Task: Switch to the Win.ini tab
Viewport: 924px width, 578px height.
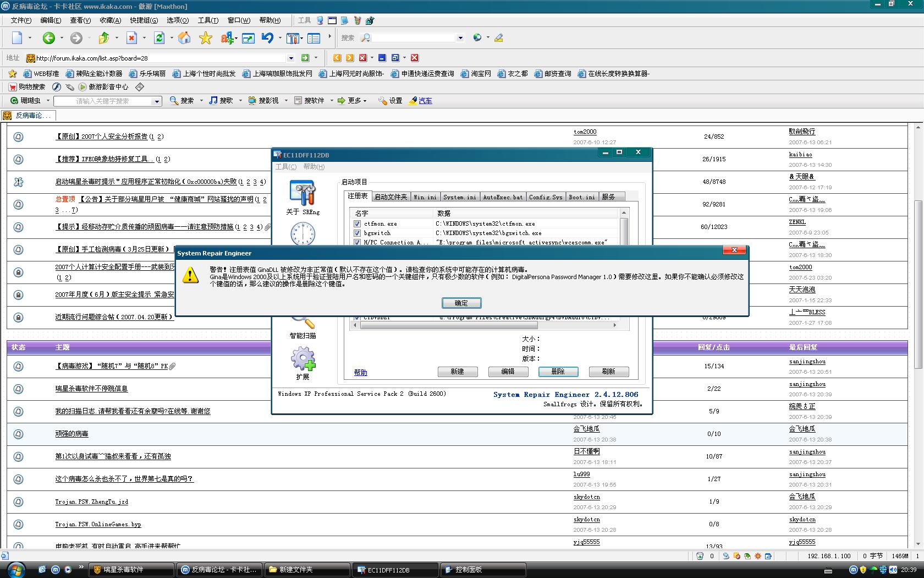Action: click(425, 197)
